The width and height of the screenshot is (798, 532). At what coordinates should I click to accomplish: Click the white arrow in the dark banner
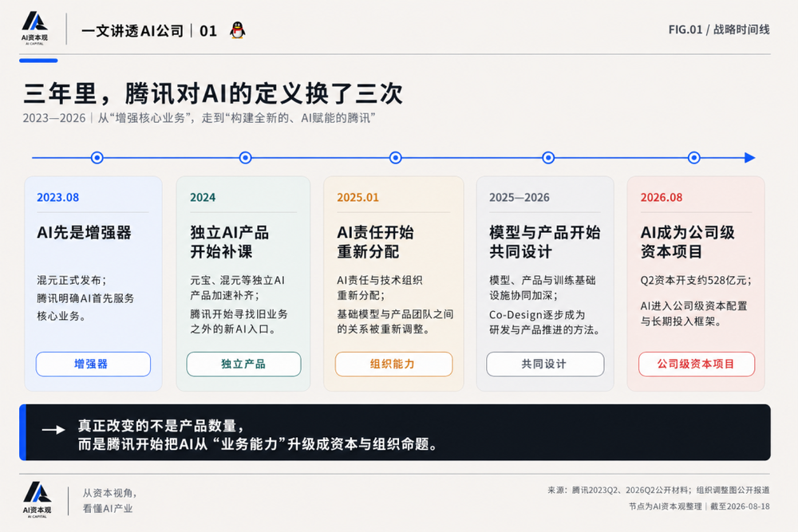(53, 430)
